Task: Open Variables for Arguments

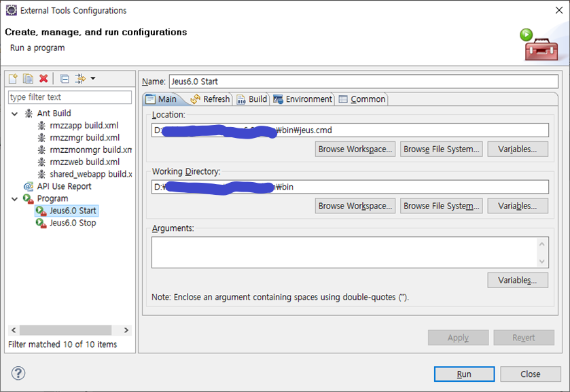Action: [x=518, y=281]
